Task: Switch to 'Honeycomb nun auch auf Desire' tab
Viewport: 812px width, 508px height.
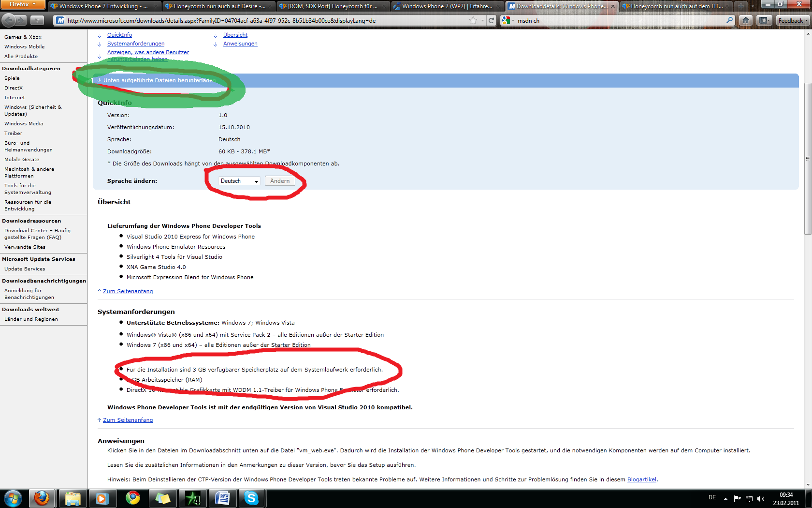Action: [219, 6]
